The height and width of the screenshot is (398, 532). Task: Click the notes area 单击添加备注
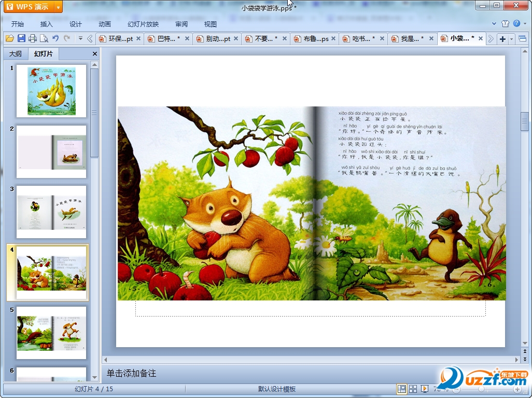[131, 373]
